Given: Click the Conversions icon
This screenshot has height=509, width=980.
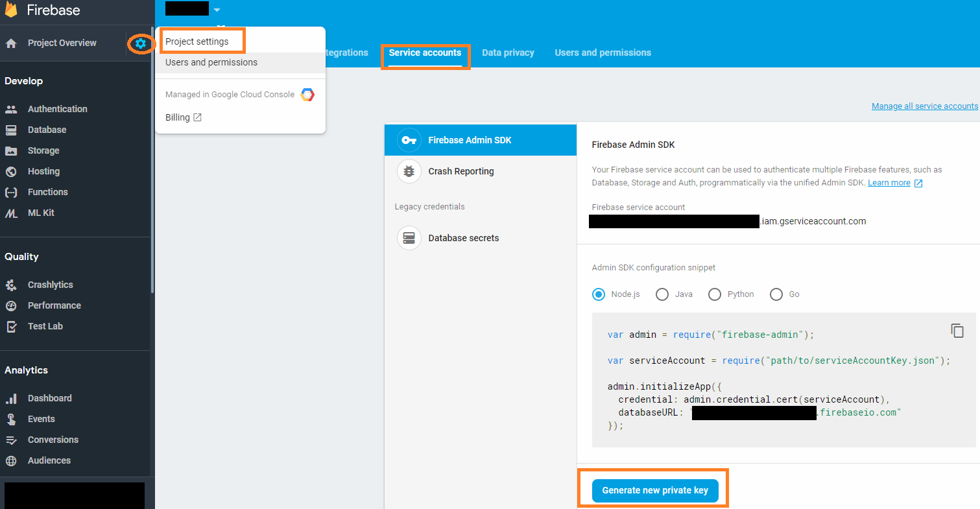Looking at the screenshot, I should [x=11, y=440].
